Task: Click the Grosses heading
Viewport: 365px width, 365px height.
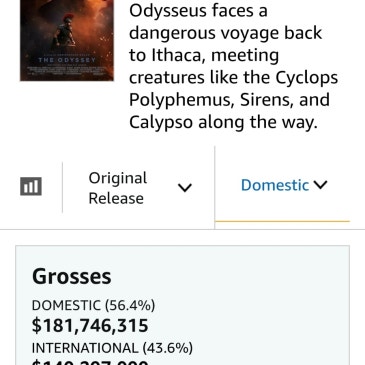Action: (72, 277)
